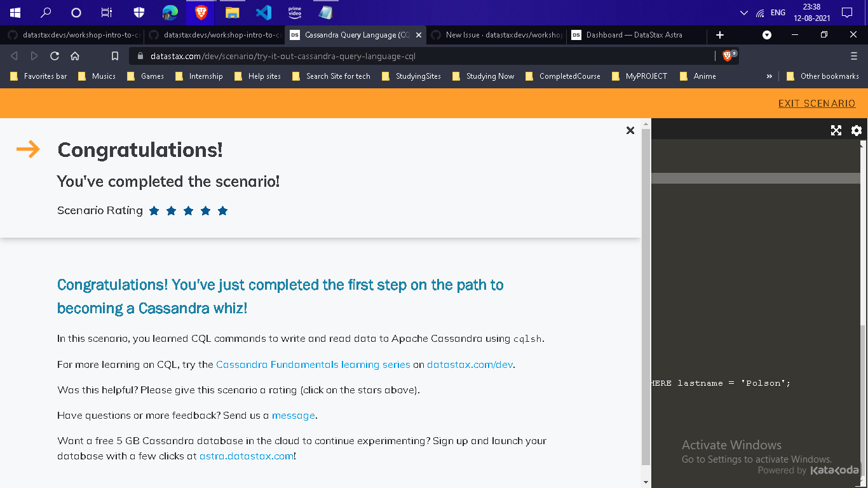Click the EXIT SCENARIO link

point(817,103)
